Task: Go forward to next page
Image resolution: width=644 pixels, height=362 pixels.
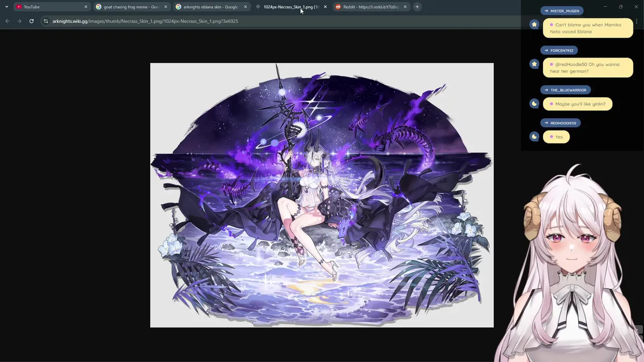Action: coord(19,21)
